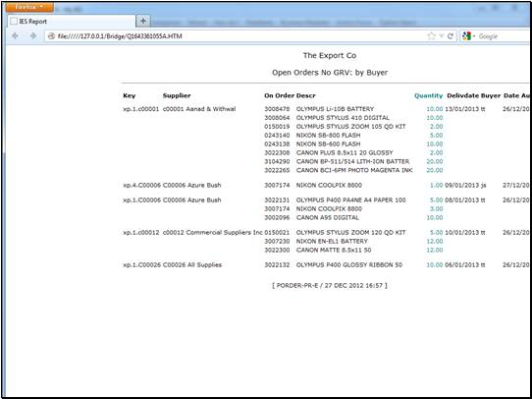This screenshot has width=532, height=399.
Task: Click quantity 20.00 for CANON BCI-6PM MAGENTA INK
Action: pyautogui.click(x=435, y=170)
